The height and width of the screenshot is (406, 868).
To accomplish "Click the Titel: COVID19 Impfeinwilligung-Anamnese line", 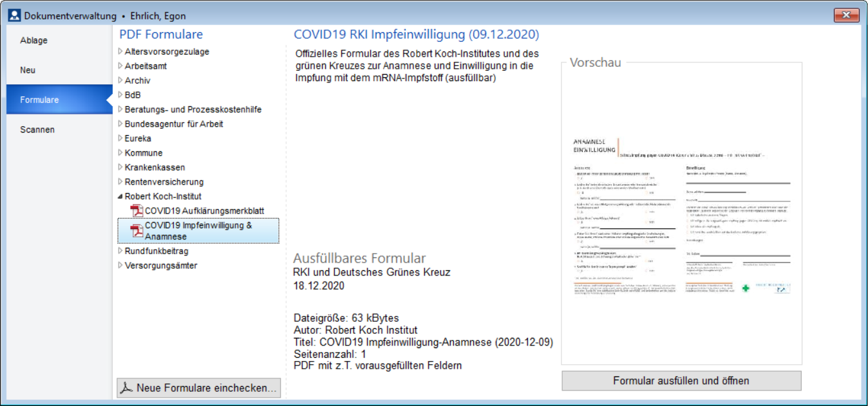I will (x=423, y=342).
